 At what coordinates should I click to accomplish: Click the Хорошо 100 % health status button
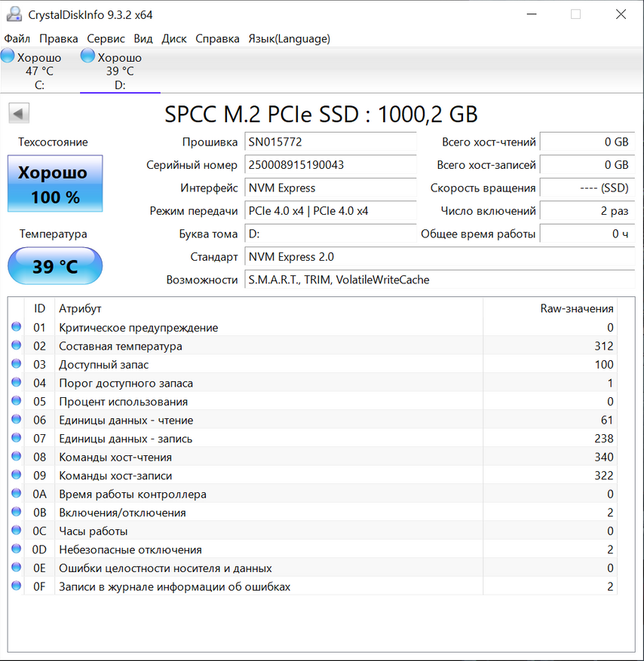(x=55, y=184)
